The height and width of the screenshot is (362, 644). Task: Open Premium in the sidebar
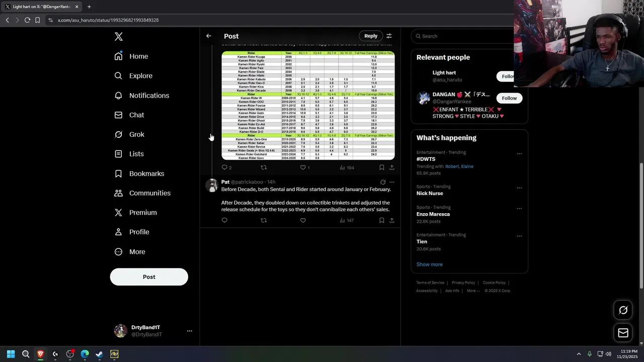coord(135,213)
